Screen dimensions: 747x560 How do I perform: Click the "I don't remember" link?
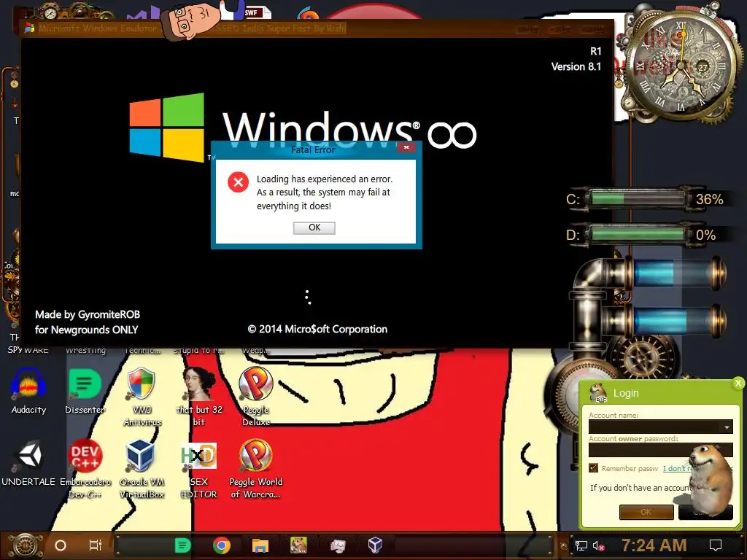point(678,469)
